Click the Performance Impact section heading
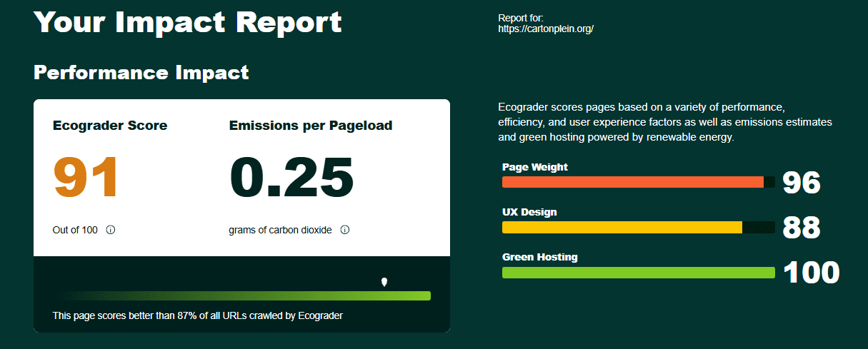 point(141,72)
